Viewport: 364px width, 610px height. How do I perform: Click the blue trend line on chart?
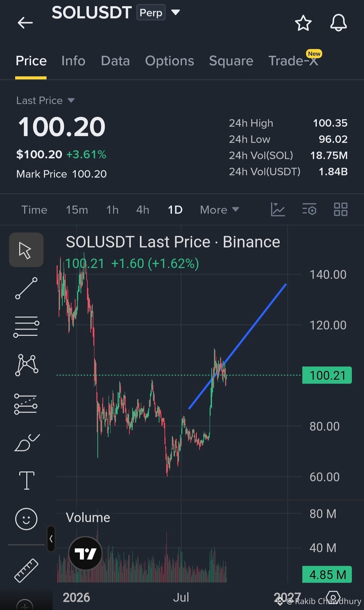pos(238,346)
